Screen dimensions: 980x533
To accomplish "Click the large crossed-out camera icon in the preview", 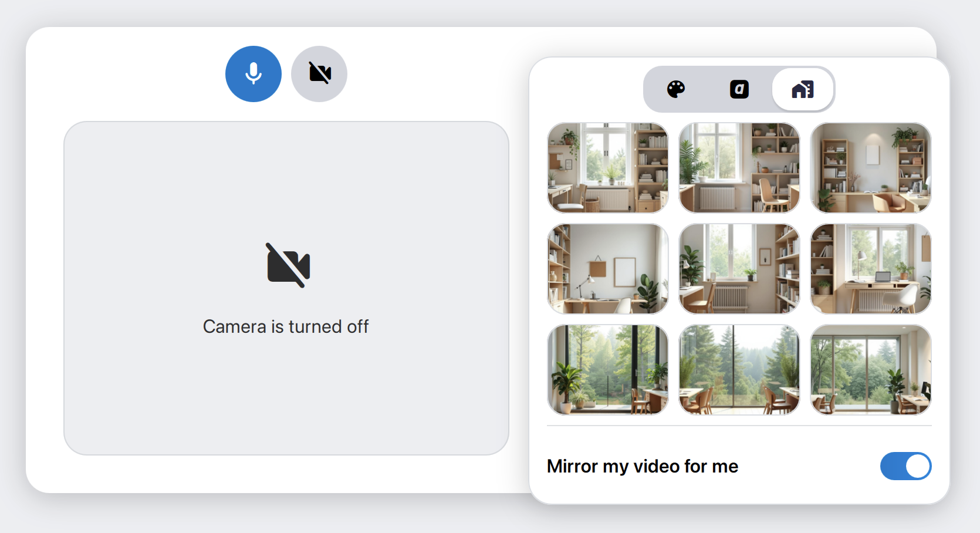I will 288,265.
